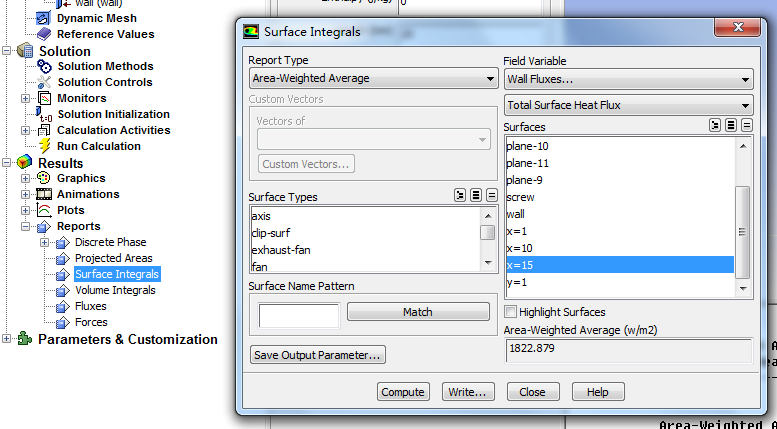Click Surface Integrals dialog title icon
The height and width of the screenshot is (429, 777).
(x=251, y=32)
